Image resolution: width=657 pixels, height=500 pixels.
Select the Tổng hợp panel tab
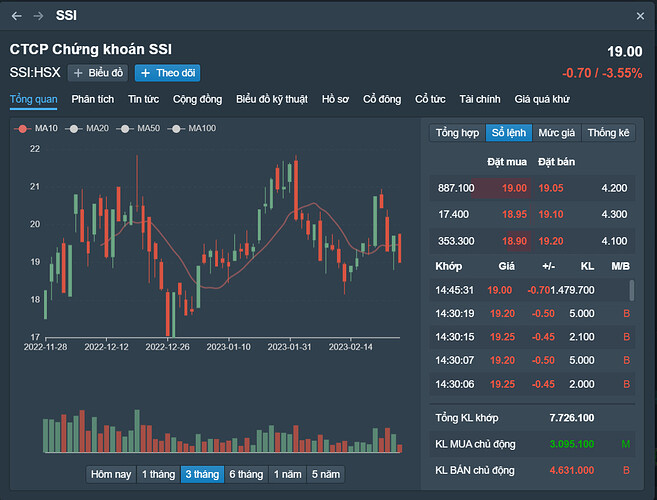click(x=457, y=132)
